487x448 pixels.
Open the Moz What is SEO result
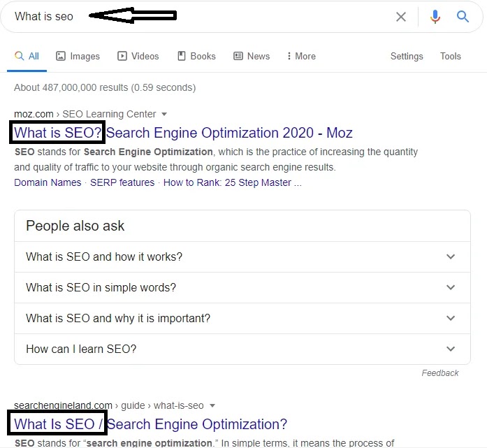tap(183, 133)
